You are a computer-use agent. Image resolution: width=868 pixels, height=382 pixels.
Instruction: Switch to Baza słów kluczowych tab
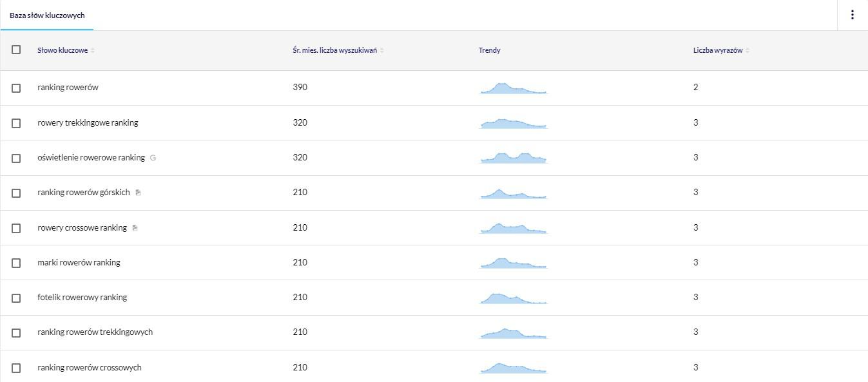tap(47, 15)
